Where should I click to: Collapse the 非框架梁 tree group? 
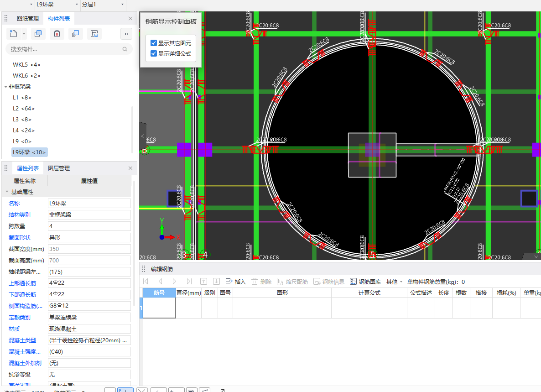(5, 87)
